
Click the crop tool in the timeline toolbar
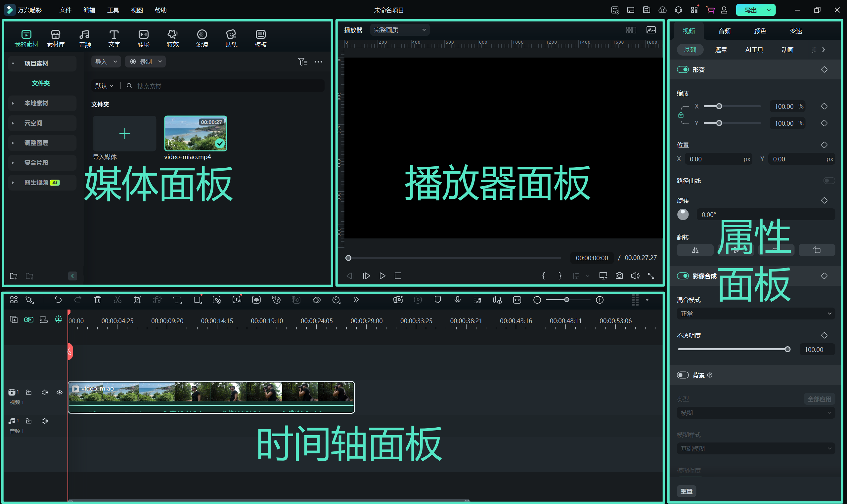(x=137, y=300)
